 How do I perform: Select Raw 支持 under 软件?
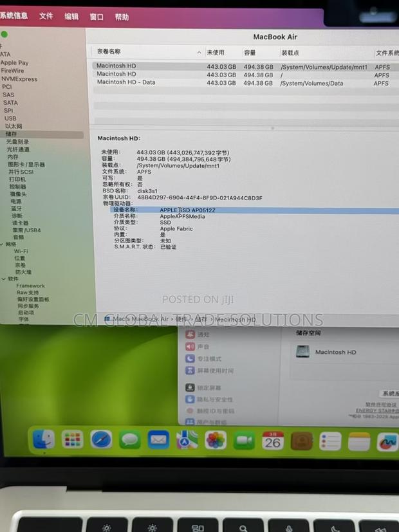tap(28, 293)
